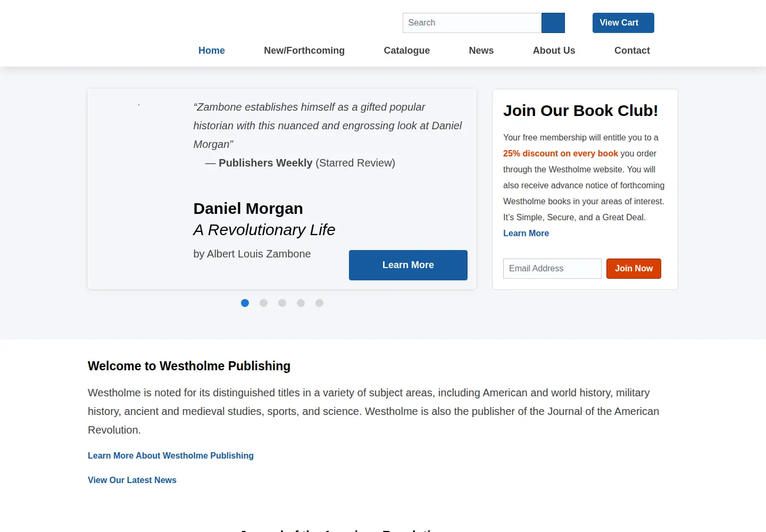Viewport: 766px width, 532px height.
Task: Open the View Cart button
Action: [623, 23]
